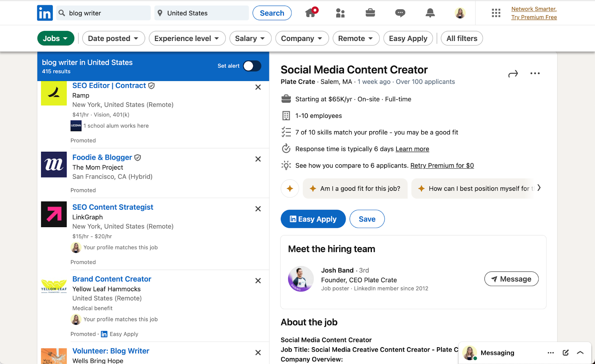Open the Salary filter dropdown
Viewport: 595px width, 364px height.
[x=250, y=38]
